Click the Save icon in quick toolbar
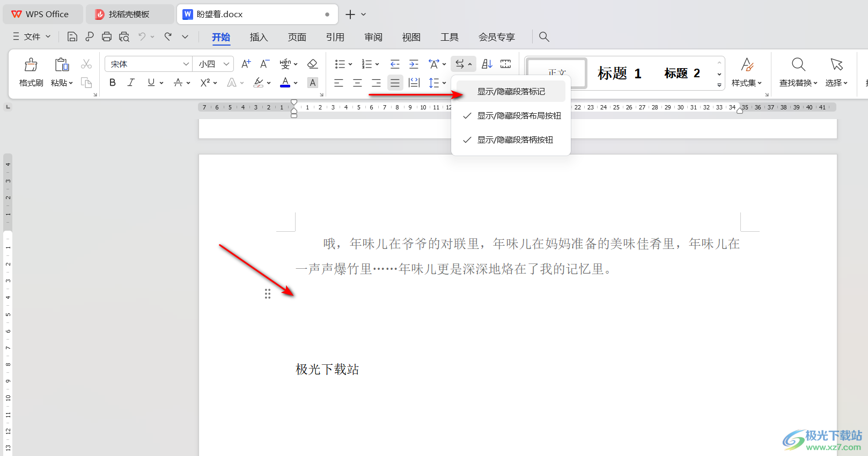 tap(72, 36)
